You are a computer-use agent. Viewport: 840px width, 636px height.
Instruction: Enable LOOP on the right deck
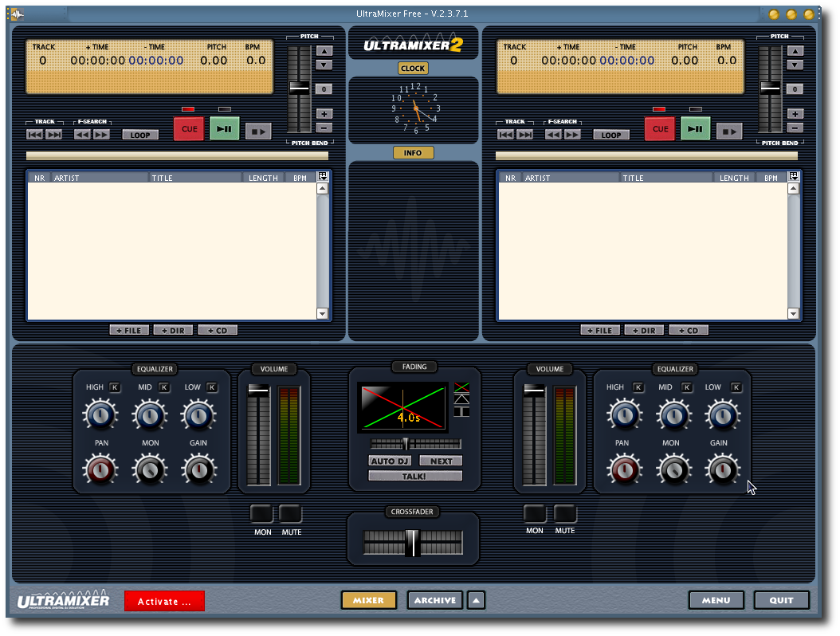tap(611, 135)
